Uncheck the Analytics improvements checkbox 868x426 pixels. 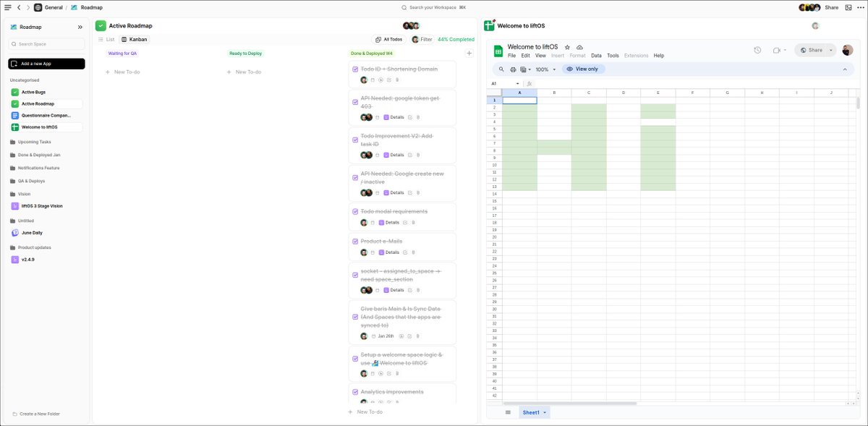tap(354, 391)
